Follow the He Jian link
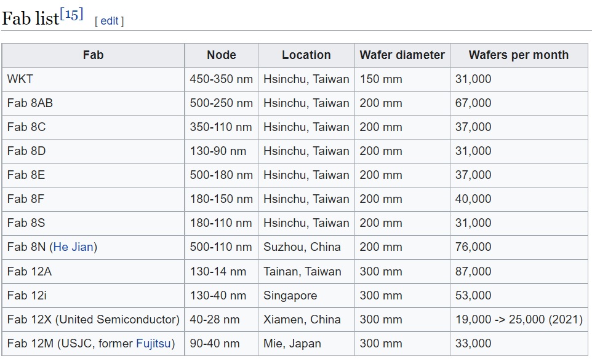Image resolution: width=592 pixels, height=364 pixels. [73, 247]
